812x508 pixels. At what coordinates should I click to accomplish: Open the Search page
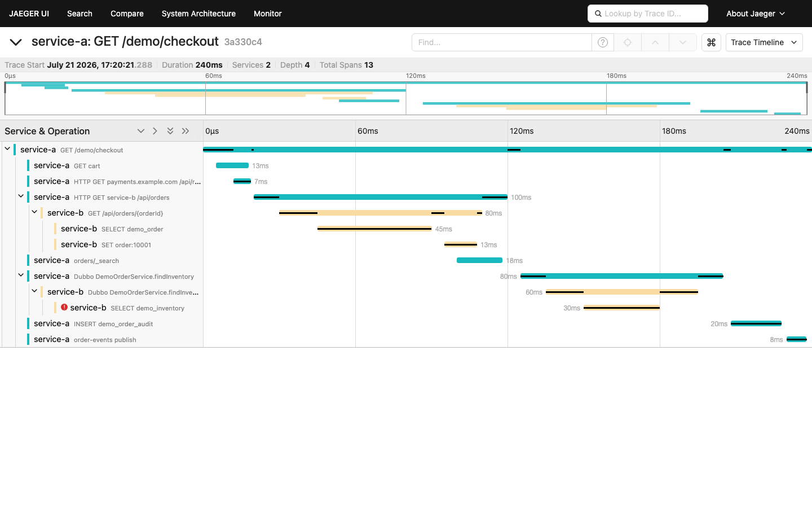[80, 14]
